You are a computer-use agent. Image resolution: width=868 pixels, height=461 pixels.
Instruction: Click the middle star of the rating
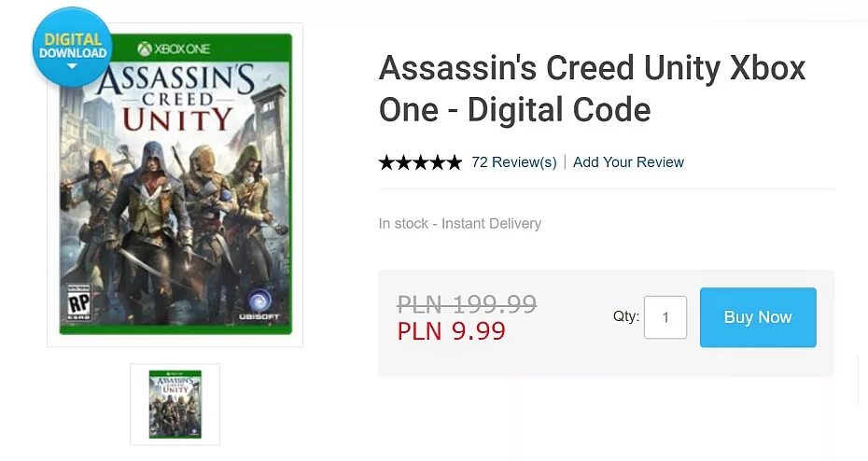420,162
